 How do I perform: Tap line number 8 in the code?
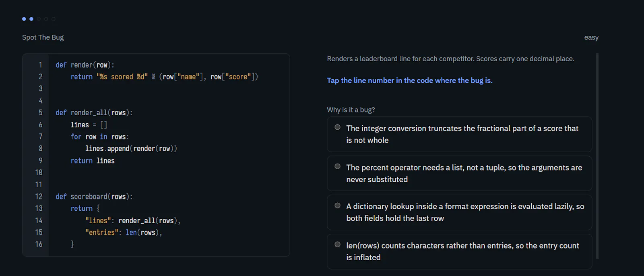(x=40, y=148)
